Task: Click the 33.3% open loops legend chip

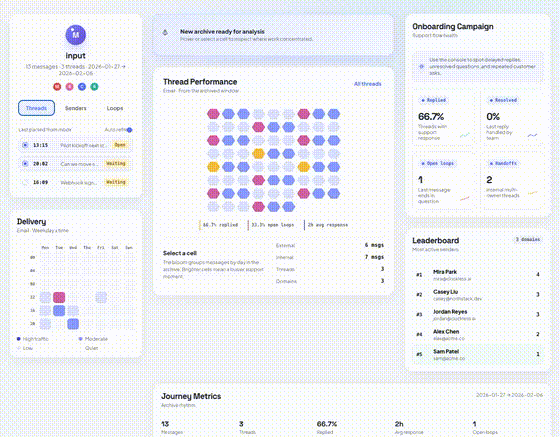Action: click(x=271, y=225)
